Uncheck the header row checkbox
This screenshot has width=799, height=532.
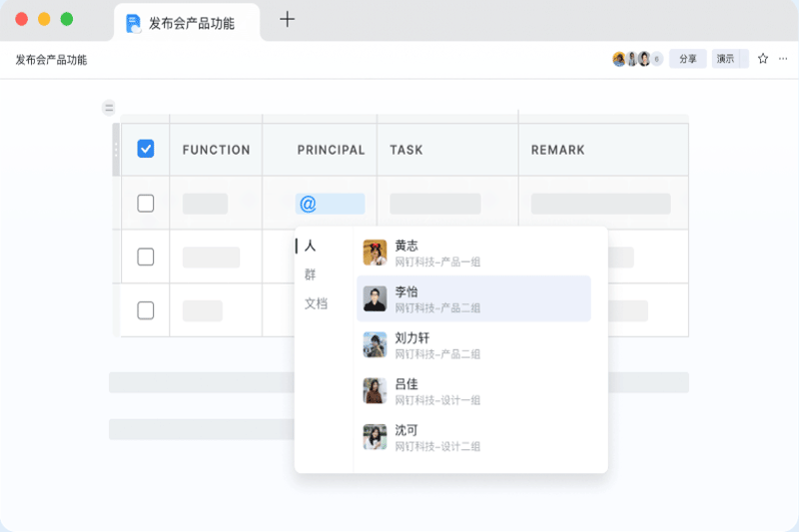coord(146,149)
